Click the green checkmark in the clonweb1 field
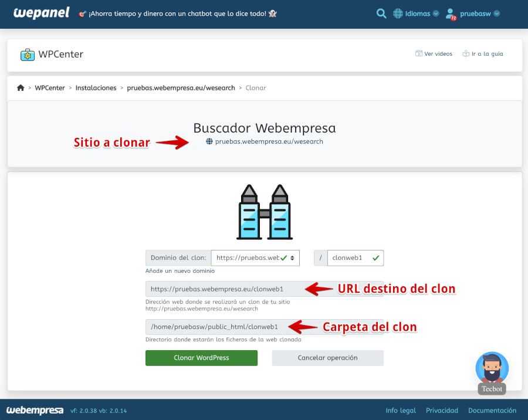The width and height of the screenshot is (528, 420). 376,258
